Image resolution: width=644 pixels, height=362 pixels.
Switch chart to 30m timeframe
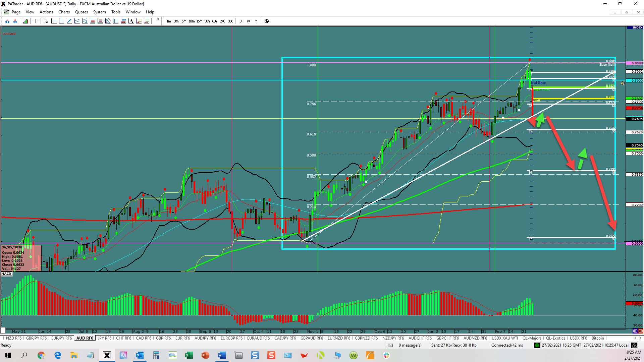pos(207,21)
